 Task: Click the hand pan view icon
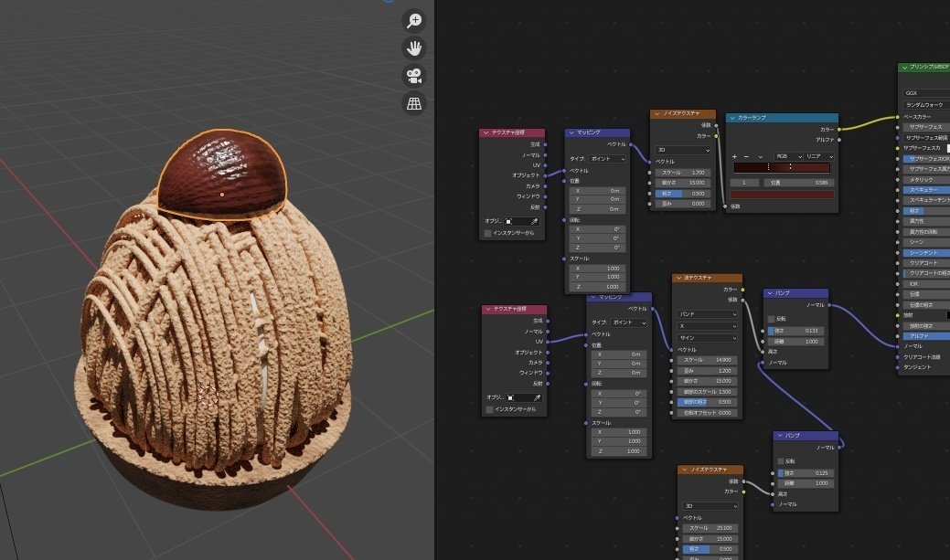click(414, 48)
